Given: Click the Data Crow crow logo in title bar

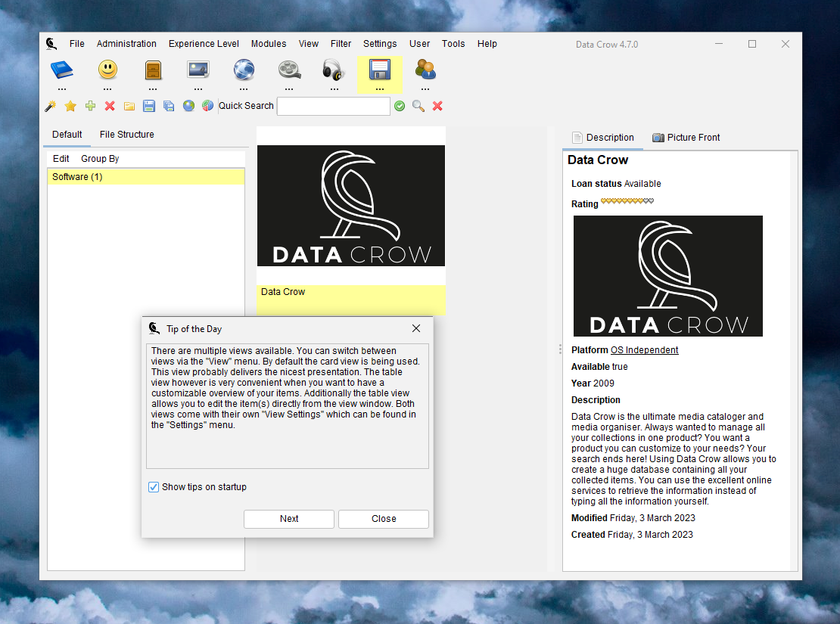Looking at the screenshot, I should [x=51, y=44].
